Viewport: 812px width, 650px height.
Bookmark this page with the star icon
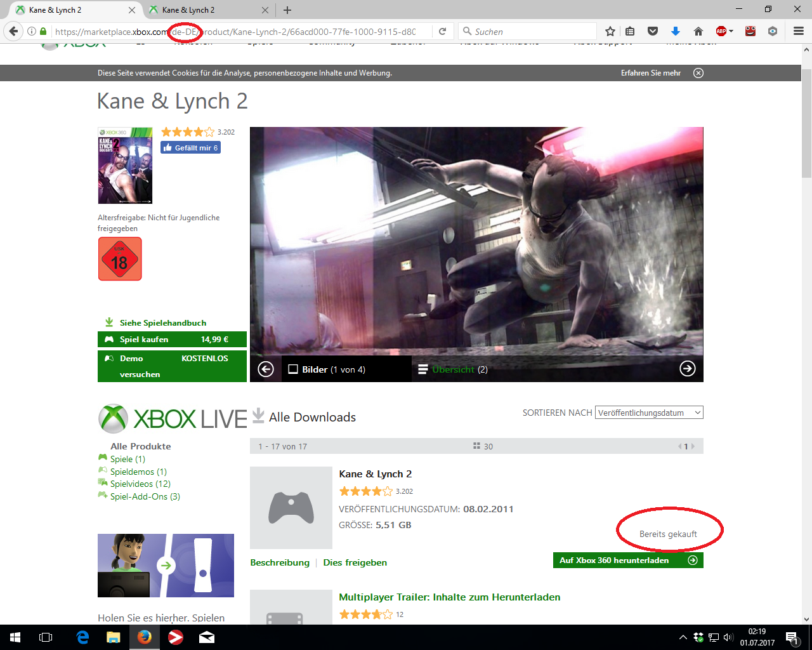click(x=610, y=31)
